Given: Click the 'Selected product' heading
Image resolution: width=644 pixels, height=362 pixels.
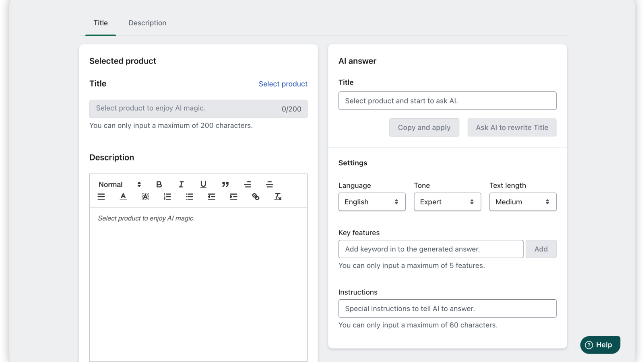Looking at the screenshot, I should (123, 61).
